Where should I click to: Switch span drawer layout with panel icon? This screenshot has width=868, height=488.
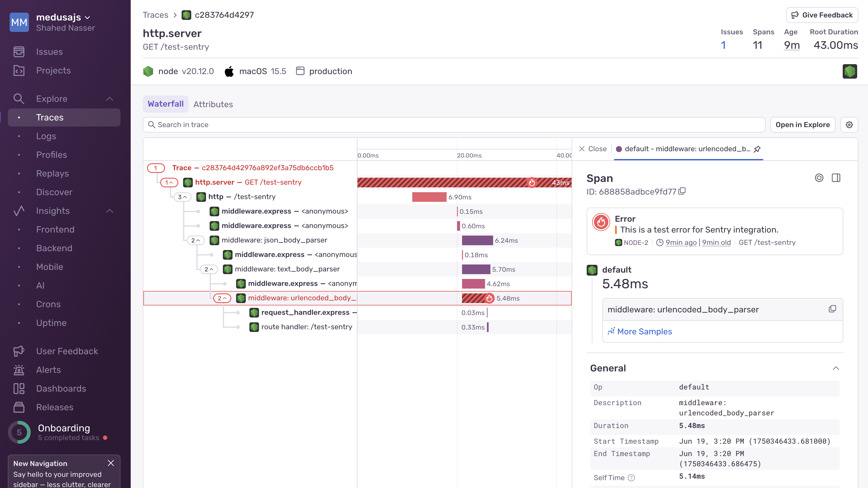836,178
